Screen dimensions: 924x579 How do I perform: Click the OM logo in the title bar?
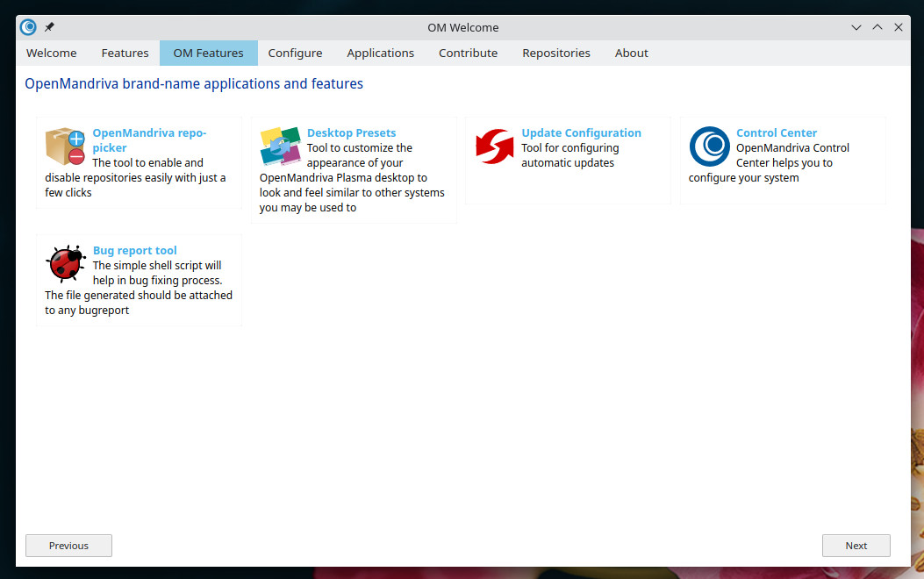(28, 27)
